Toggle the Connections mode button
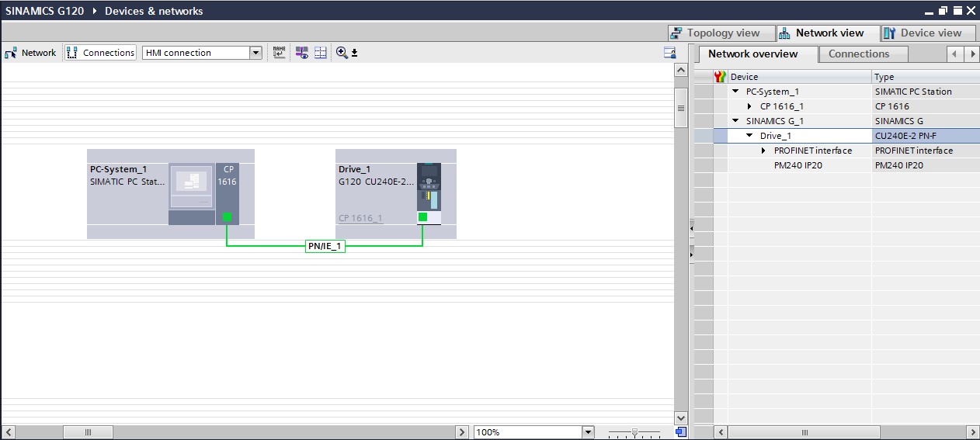The width and height of the screenshot is (980, 440). [x=100, y=53]
